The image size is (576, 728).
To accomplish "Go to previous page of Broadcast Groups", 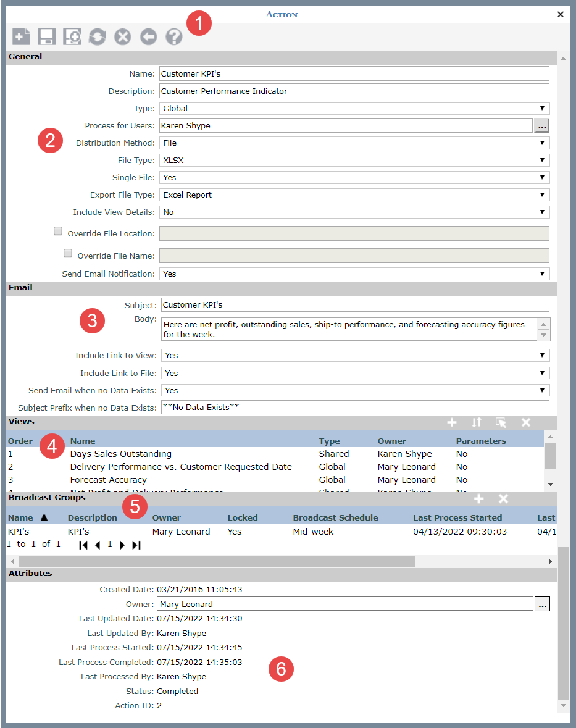I will click(x=98, y=545).
